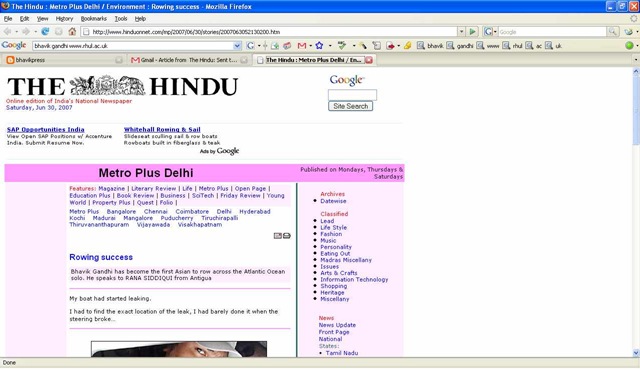
Task: Click the Send To red arrow icon
Action: pyautogui.click(x=391, y=46)
